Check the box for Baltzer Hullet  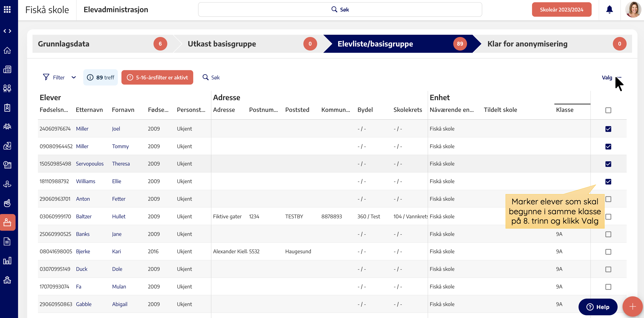[x=608, y=217]
